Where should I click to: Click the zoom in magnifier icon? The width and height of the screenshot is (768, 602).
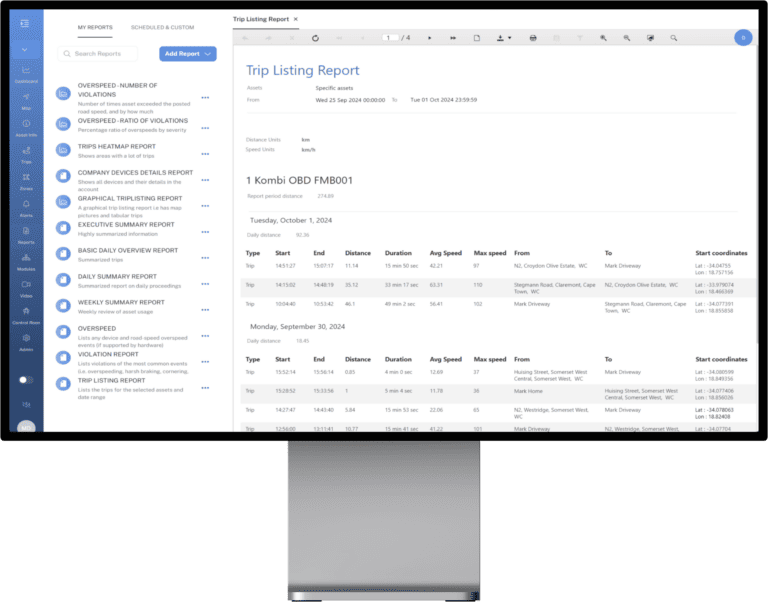coord(603,37)
